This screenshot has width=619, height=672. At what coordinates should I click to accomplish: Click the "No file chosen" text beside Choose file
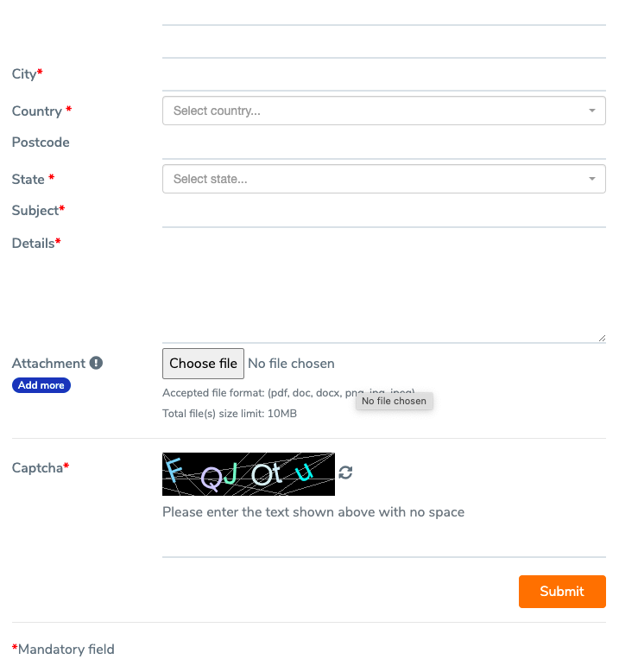(291, 364)
